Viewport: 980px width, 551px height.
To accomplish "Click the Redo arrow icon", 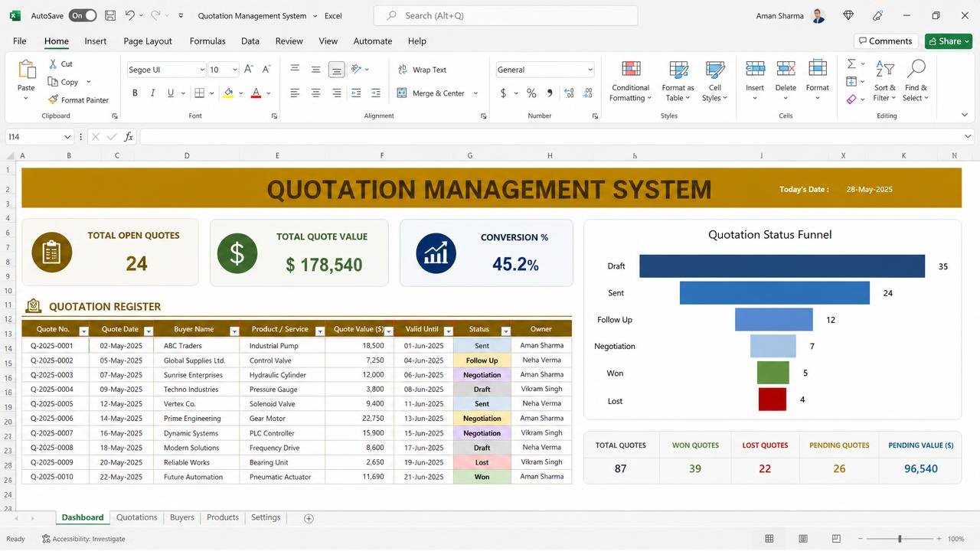I will coord(155,15).
